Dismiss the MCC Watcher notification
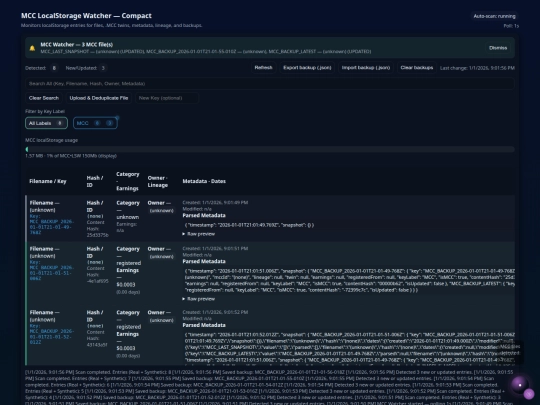The image size is (540, 405). [498, 48]
